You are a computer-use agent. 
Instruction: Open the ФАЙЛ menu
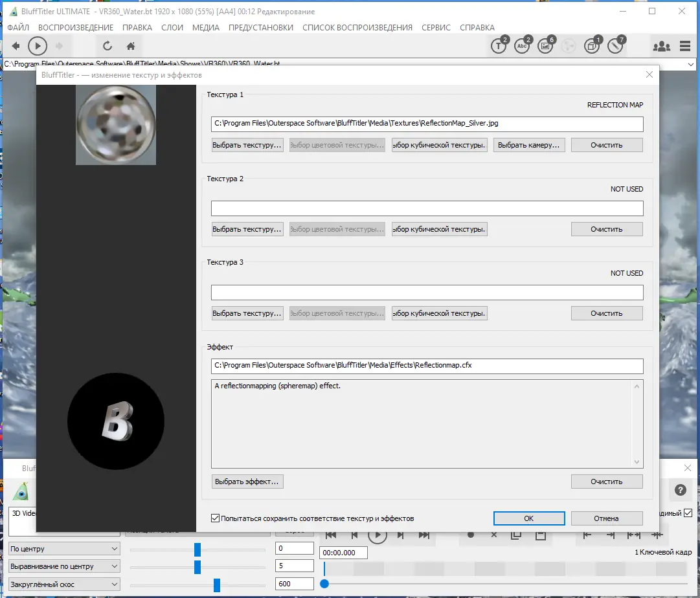18,28
